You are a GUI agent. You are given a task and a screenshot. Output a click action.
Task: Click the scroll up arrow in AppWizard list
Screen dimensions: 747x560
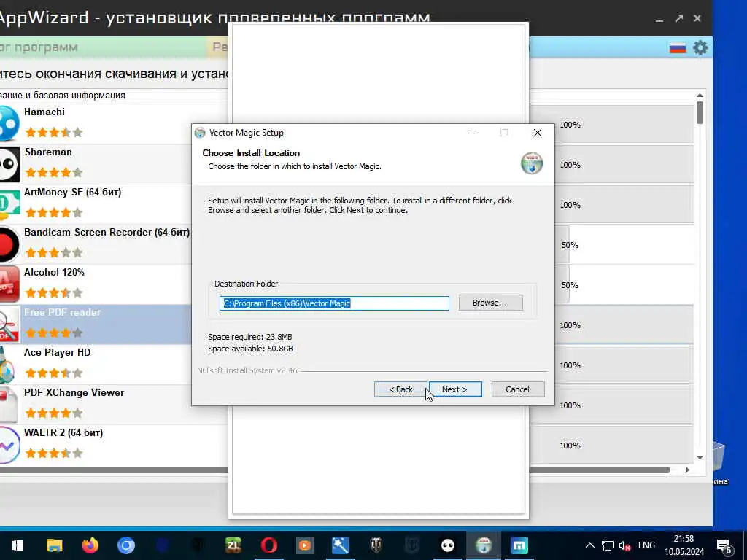point(700,96)
